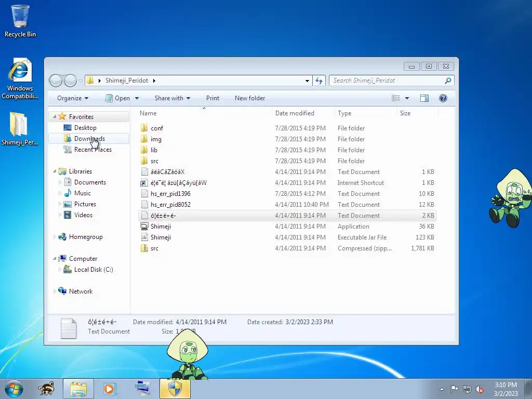Collapse the Favorites tree group
Viewport: 532px width, 399px height.
tap(55, 116)
